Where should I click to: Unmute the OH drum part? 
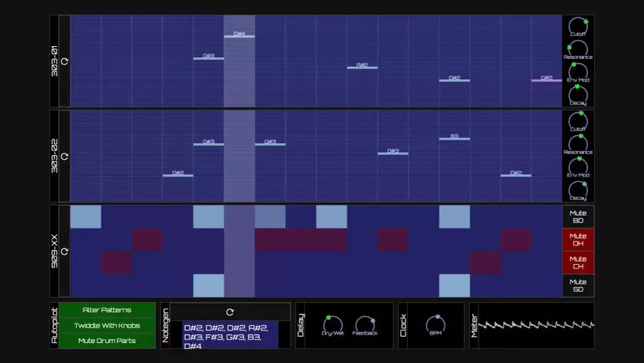coord(577,239)
